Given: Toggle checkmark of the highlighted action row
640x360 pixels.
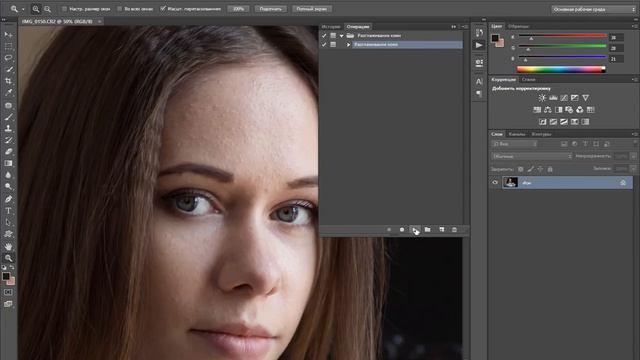Looking at the screenshot, I should tap(324, 44).
